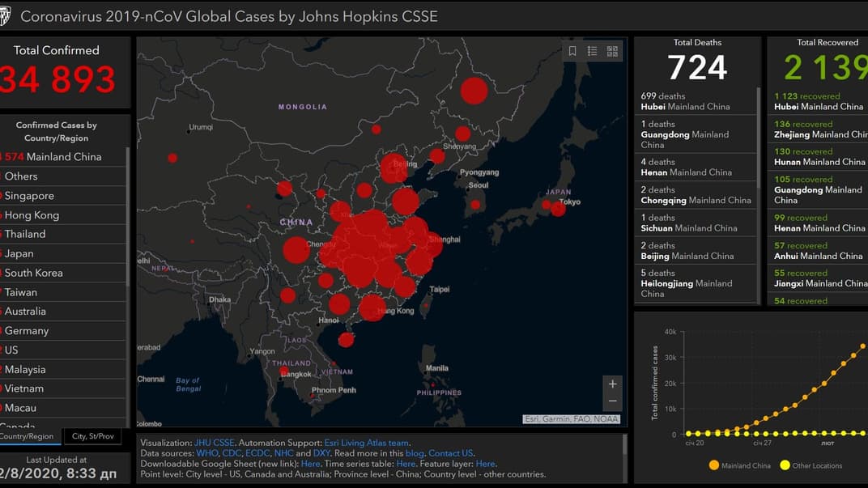Open the basemap gallery grid icon
Image resolution: width=868 pixels, height=488 pixels.
[x=612, y=51]
